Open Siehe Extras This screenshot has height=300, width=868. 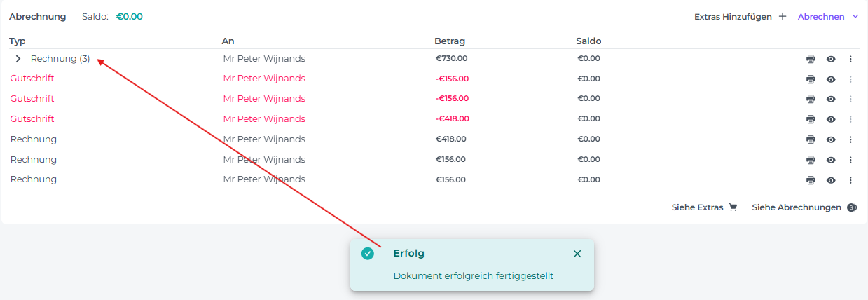click(x=704, y=207)
